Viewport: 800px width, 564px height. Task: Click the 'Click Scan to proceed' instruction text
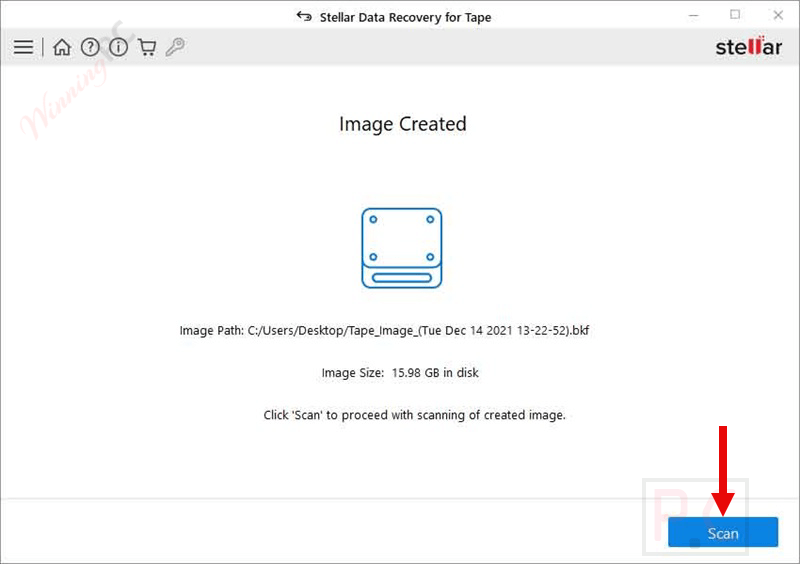414,415
